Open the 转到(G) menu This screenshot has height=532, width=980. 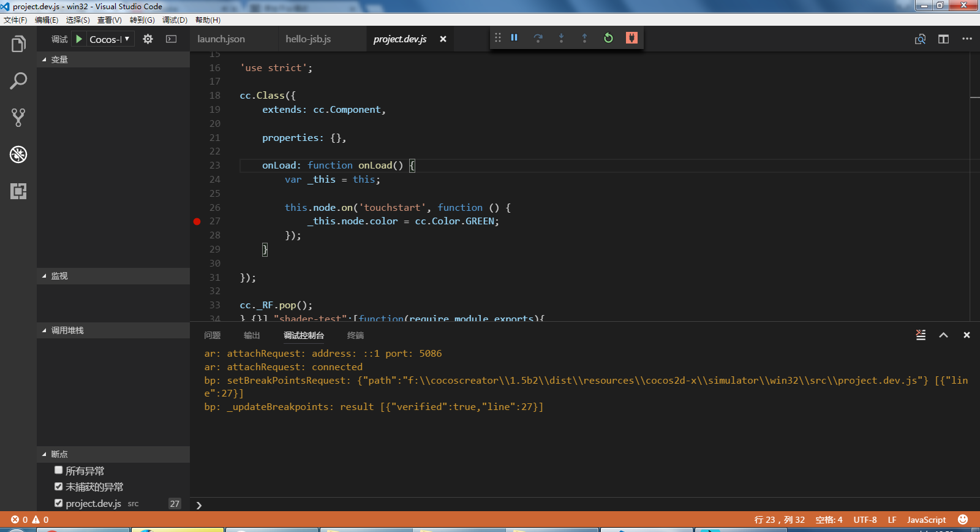coord(142,20)
